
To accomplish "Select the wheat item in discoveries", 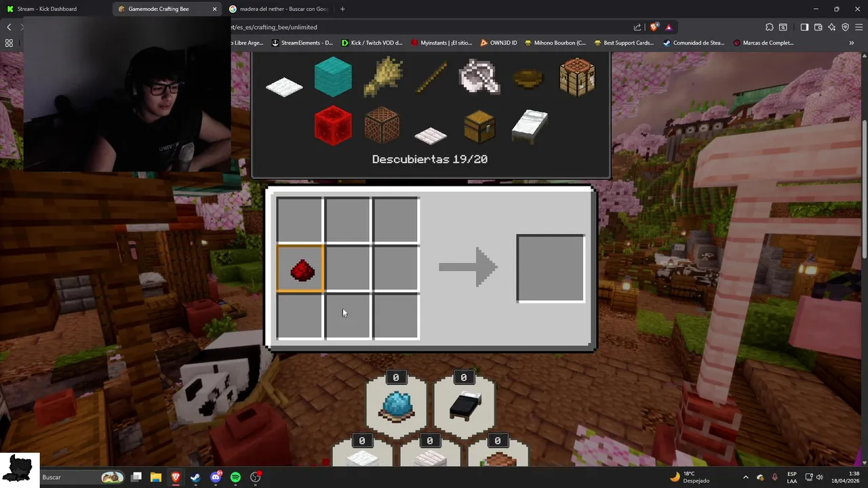I will tap(383, 77).
